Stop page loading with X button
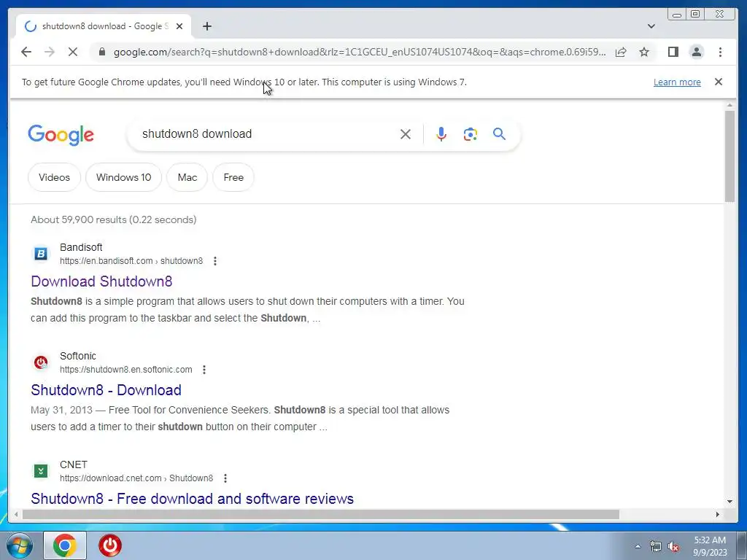 pyautogui.click(x=73, y=52)
